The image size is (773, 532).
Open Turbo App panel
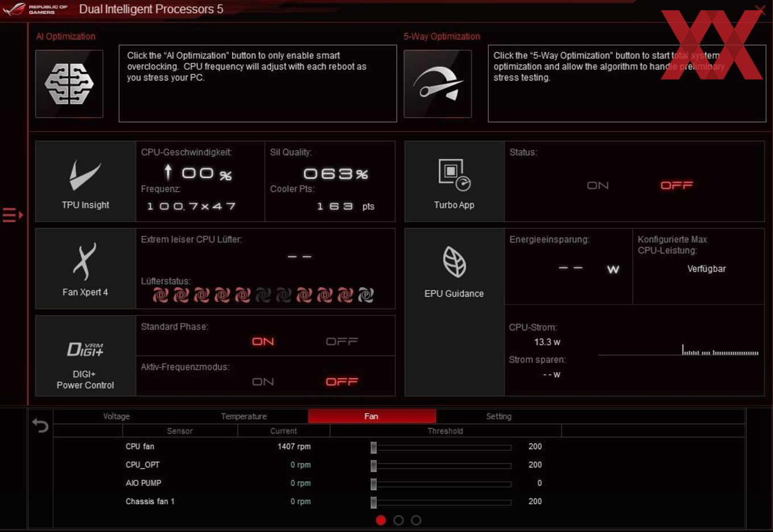(454, 181)
